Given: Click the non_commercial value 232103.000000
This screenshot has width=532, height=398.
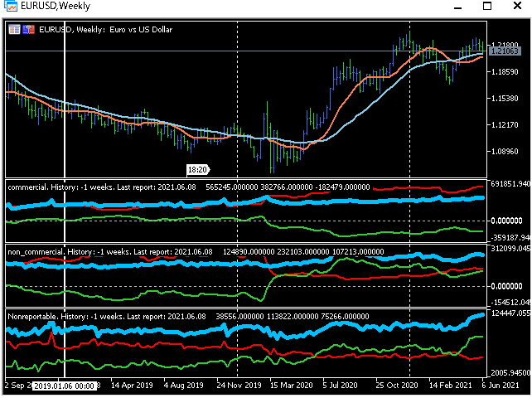Looking at the screenshot, I should tap(303, 252).
